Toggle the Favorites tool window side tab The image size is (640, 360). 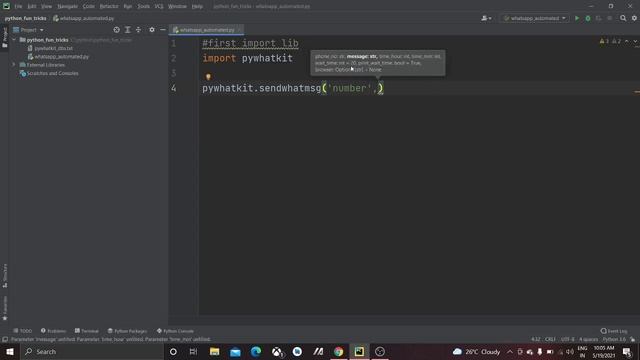(4, 308)
